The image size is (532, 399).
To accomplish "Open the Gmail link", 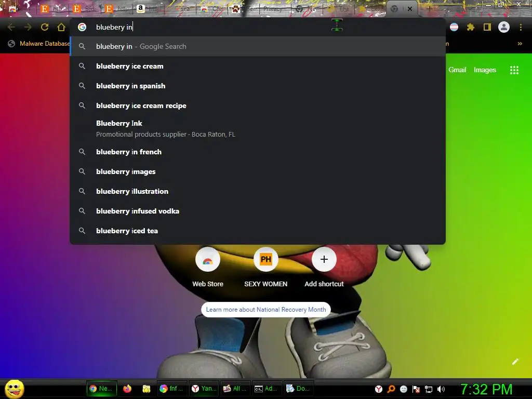I will pyautogui.click(x=457, y=70).
